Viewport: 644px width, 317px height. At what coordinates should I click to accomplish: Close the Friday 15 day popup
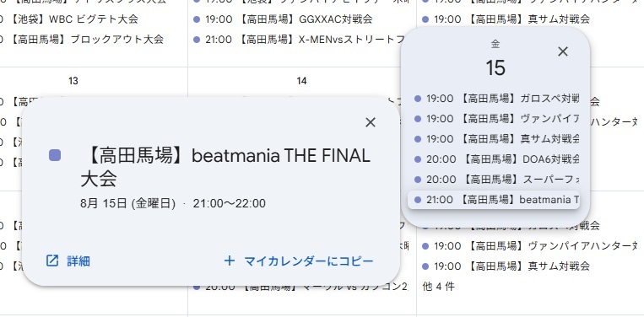point(563,51)
